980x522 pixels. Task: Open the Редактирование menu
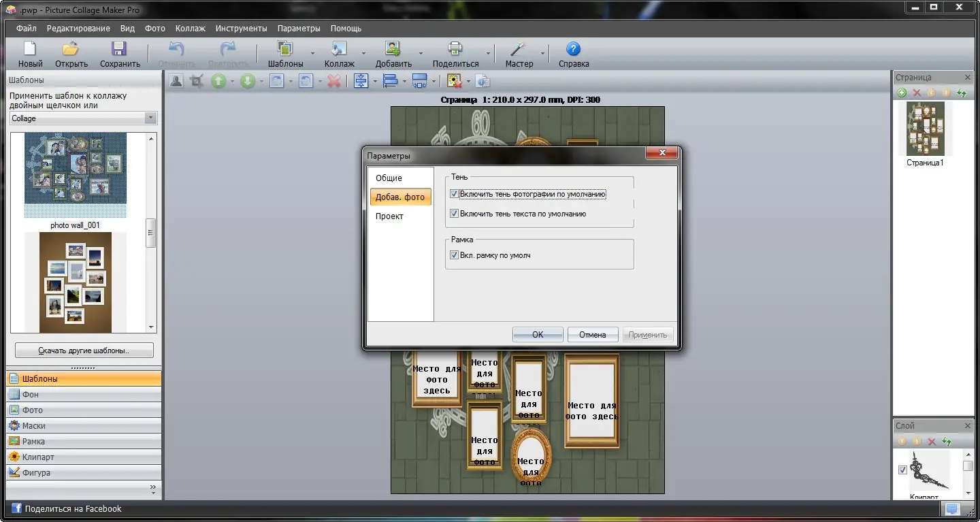(x=78, y=29)
